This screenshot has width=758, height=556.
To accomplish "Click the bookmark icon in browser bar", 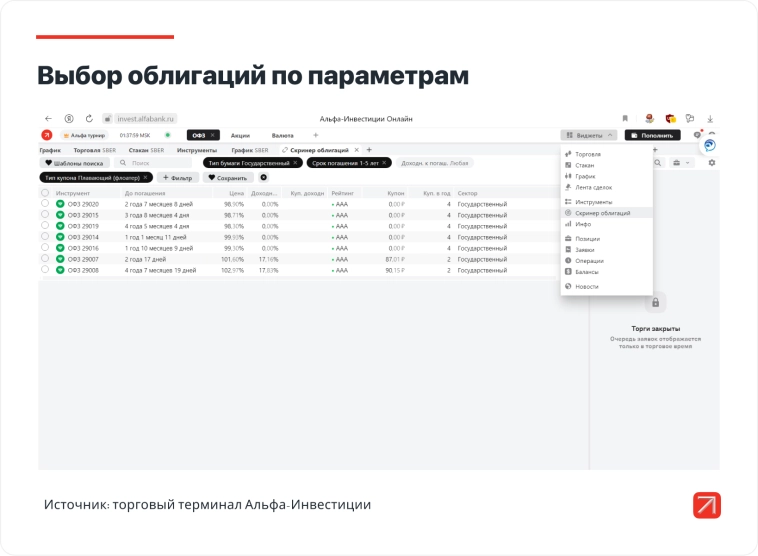I will 625,118.
